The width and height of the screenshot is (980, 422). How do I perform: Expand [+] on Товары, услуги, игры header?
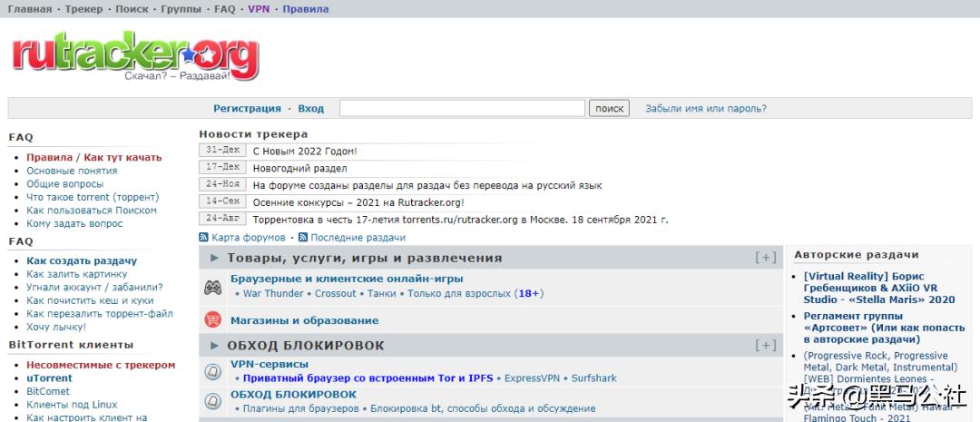pos(766,258)
